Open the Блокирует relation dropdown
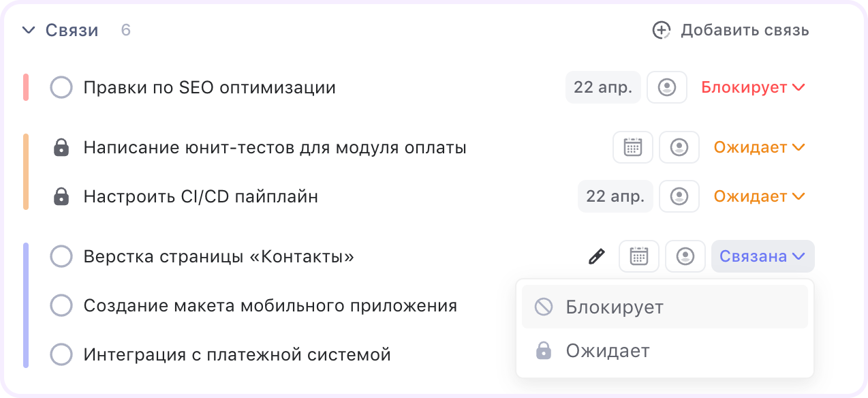868x398 pixels. (x=753, y=88)
